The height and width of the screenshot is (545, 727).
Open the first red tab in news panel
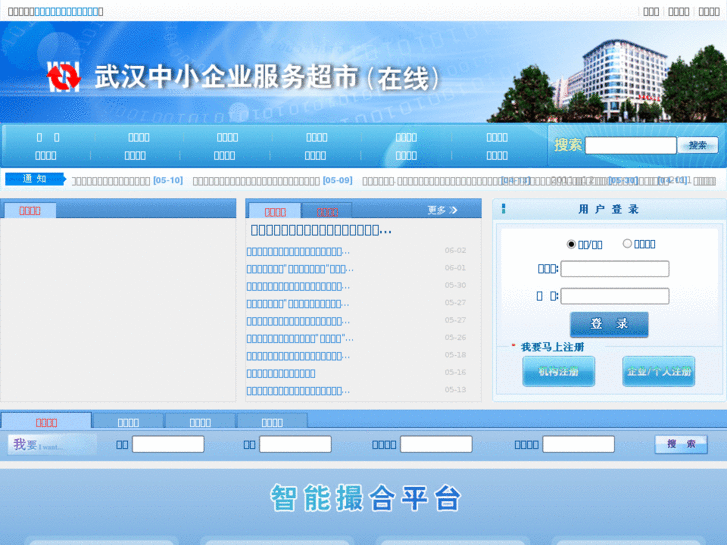[x=275, y=212]
